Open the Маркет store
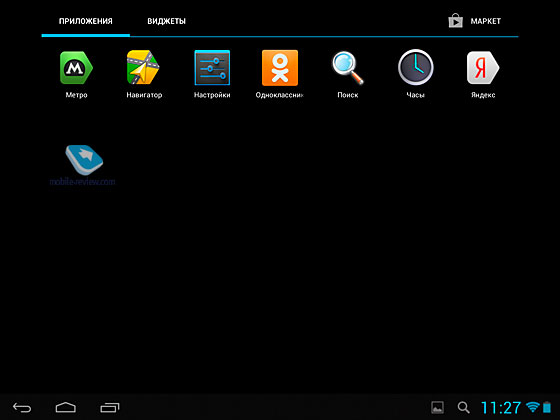 tap(475, 21)
